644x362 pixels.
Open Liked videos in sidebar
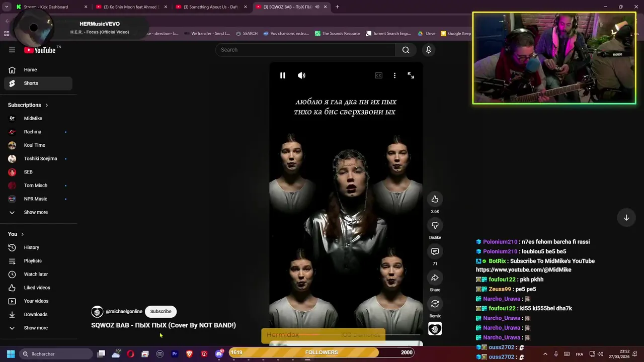(x=38, y=288)
